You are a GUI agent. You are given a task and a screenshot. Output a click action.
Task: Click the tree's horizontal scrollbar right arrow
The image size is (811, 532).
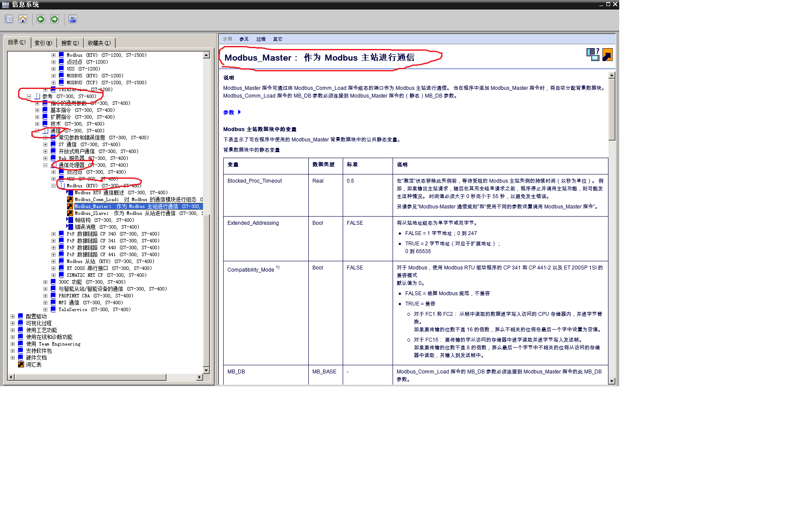click(199, 377)
